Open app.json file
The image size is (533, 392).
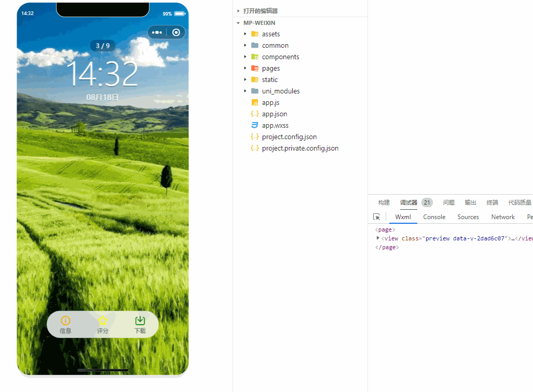(x=275, y=114)
